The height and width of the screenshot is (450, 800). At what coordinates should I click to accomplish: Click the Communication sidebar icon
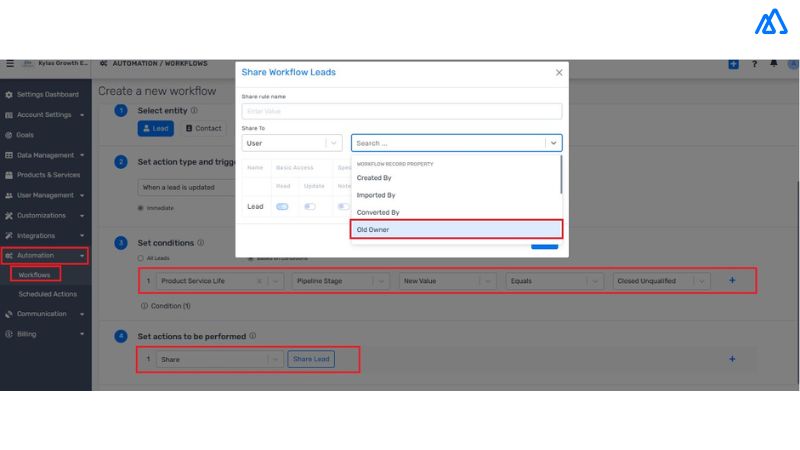click(x=9, y=314)
